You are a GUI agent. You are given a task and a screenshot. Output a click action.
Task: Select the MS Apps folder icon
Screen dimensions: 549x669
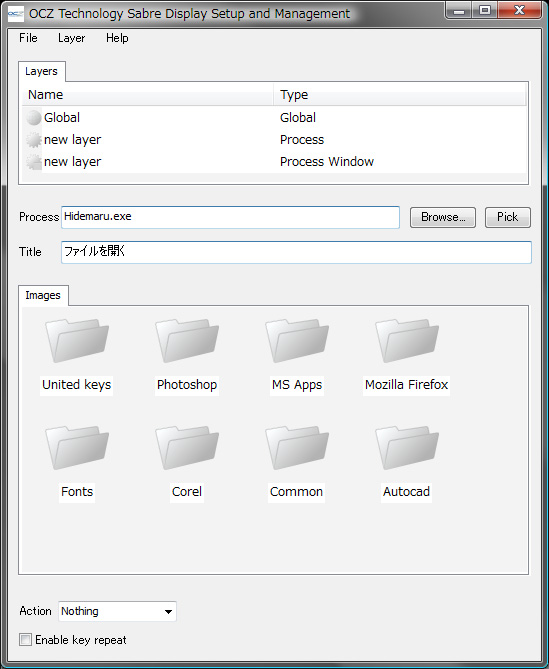click(297, 340)
